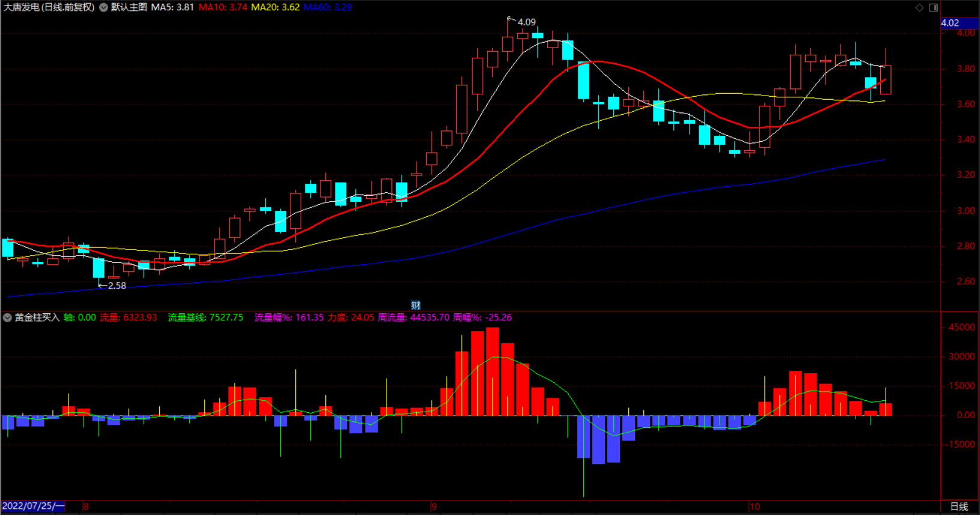
Task: Select the 默认主图 indicator label
Action: tap(129, 7)
